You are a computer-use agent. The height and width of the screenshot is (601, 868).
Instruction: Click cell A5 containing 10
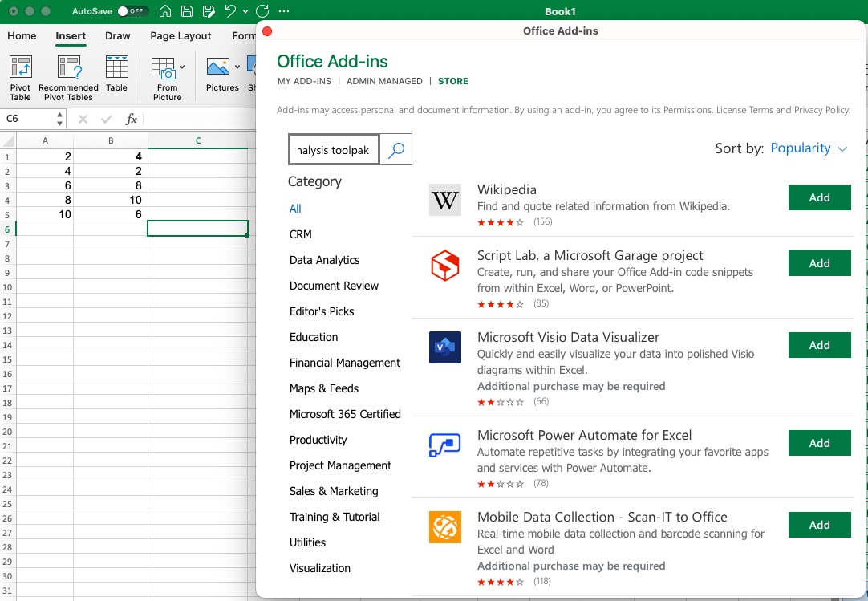[45, 214]
